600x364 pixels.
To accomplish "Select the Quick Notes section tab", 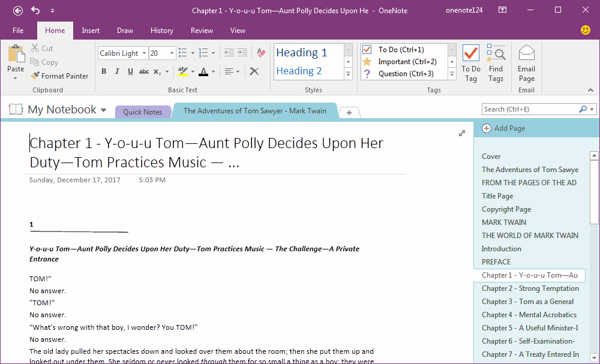I will (142, 112).
